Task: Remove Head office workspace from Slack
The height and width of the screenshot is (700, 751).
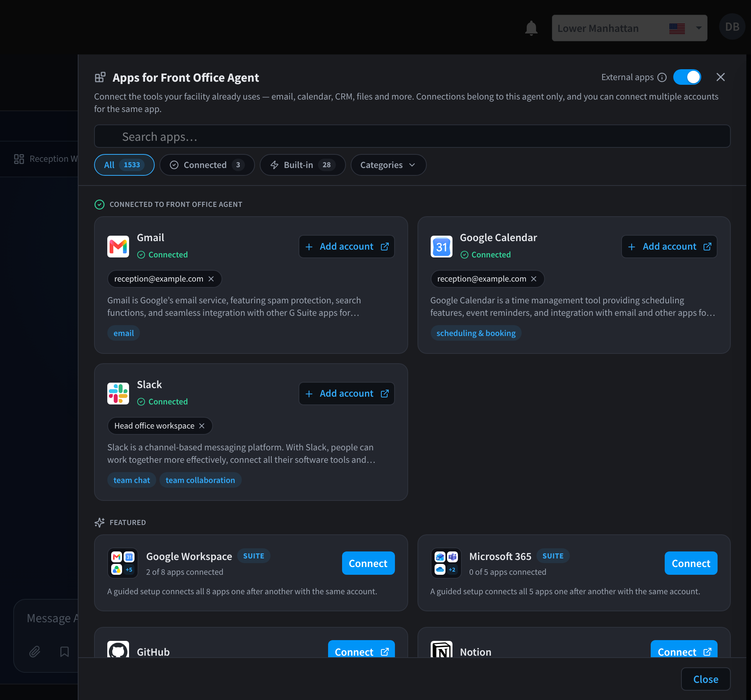Action: 202,426
